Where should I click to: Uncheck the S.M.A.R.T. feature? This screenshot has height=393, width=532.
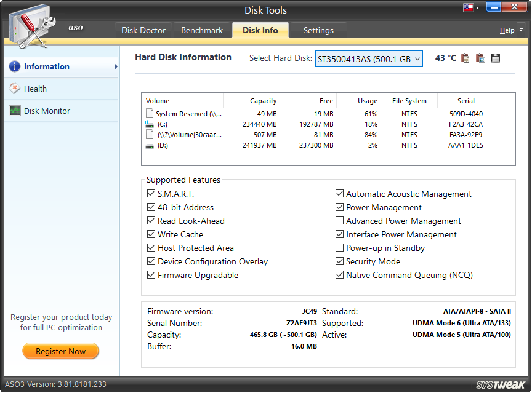click(151, 194)
